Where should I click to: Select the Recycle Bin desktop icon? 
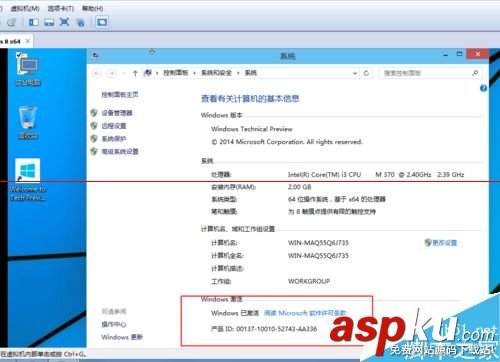[x=28, y=122]
